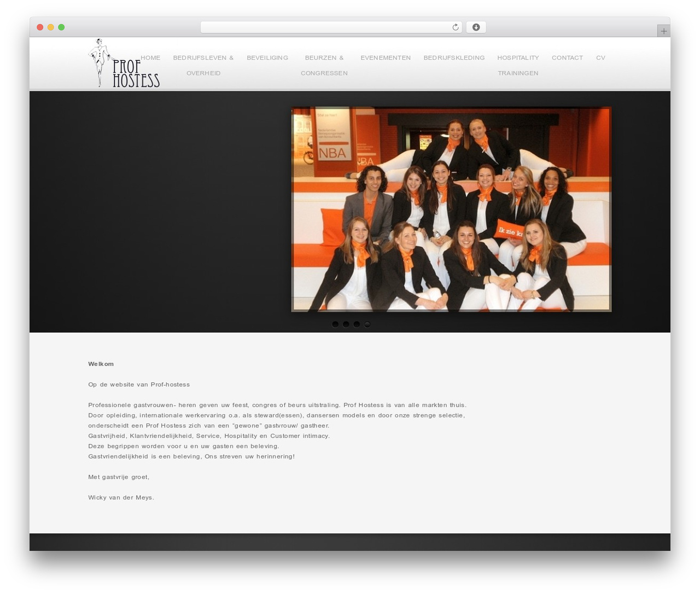Open Bedrijfsleven & Overheid menu item
The image size is (700, 593).
(203, 65)
